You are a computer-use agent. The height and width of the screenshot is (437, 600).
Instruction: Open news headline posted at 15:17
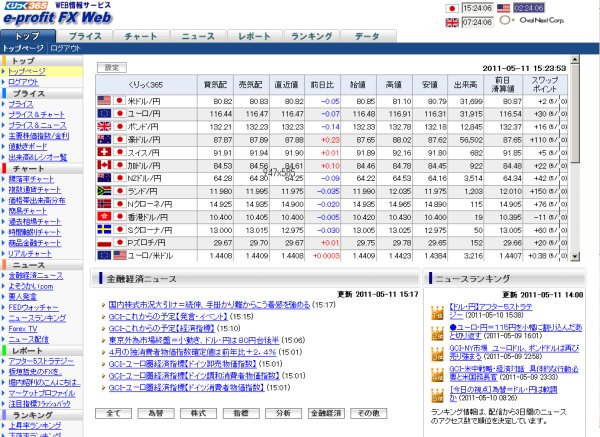click(209, 305)
